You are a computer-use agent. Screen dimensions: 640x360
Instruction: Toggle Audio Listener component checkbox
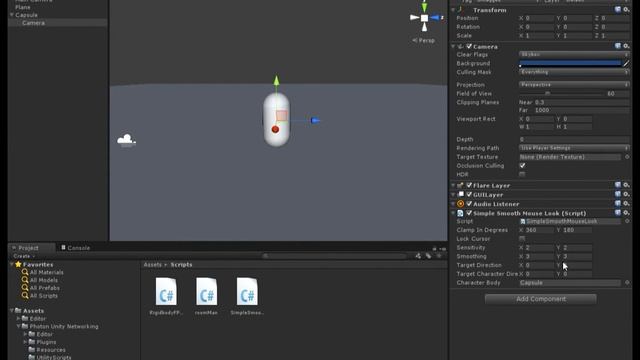coord(469,204)
